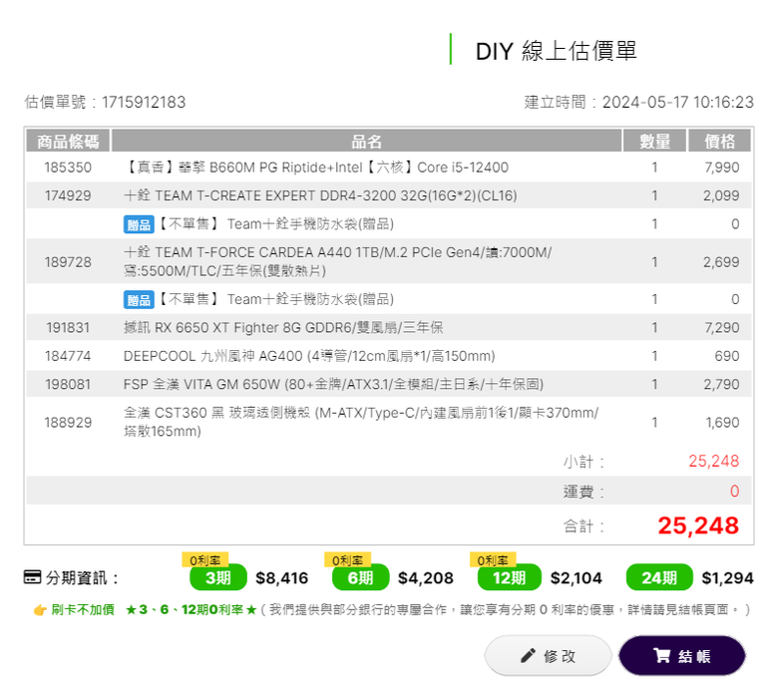Click the 價格 column header
The width and height of the screenshot is (778, 700).
click(719, 142)
